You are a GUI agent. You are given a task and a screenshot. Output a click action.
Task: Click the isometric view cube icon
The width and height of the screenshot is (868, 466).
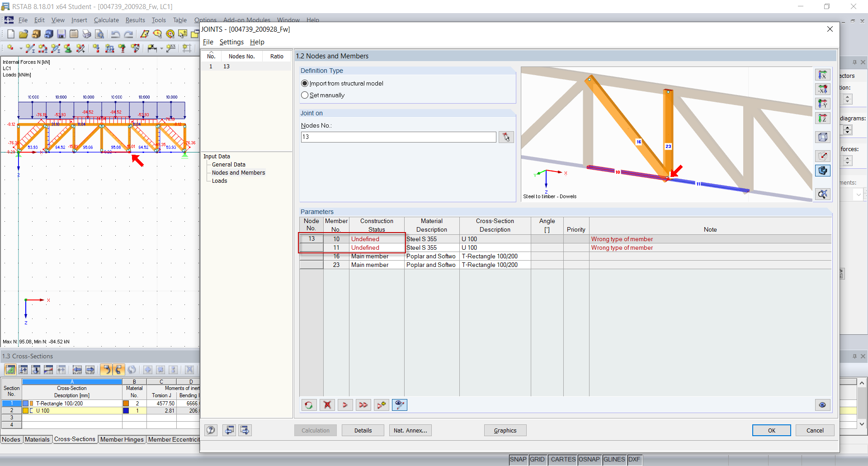823,137
